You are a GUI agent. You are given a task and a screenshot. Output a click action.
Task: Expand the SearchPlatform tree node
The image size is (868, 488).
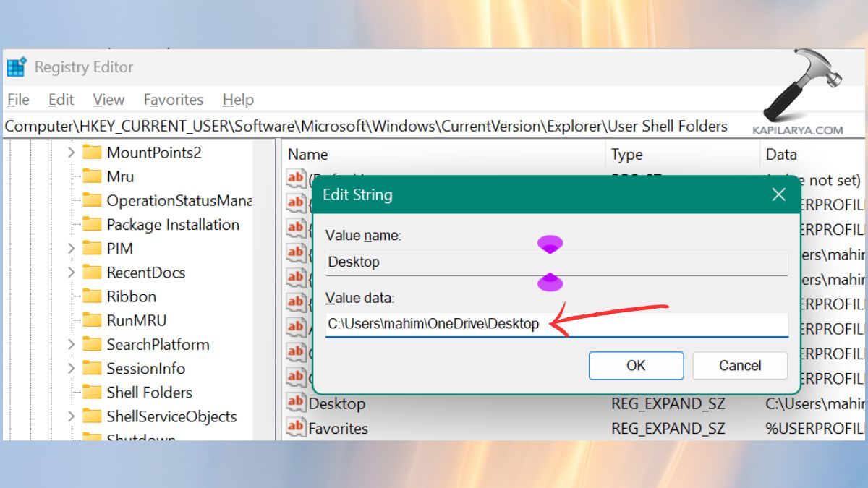pos(70,344)
